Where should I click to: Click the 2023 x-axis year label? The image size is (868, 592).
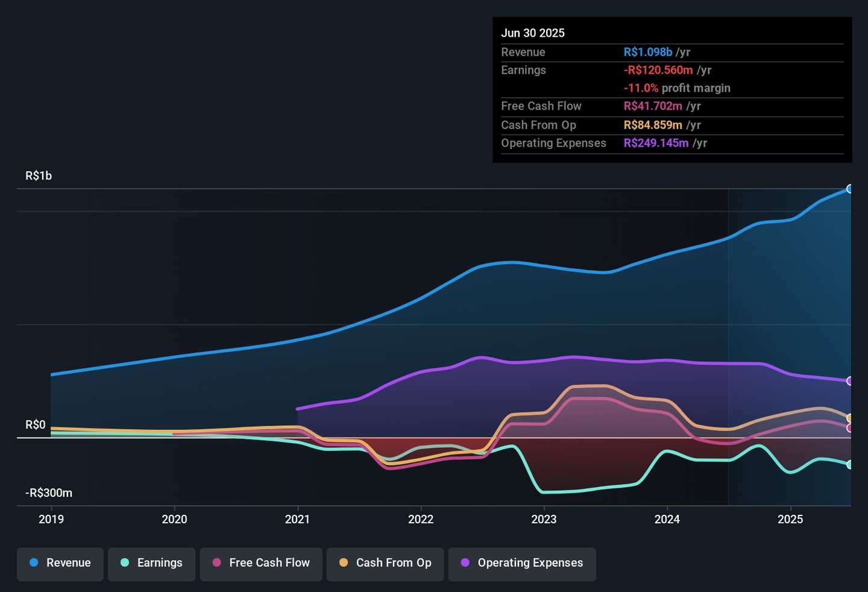[544, 520]
